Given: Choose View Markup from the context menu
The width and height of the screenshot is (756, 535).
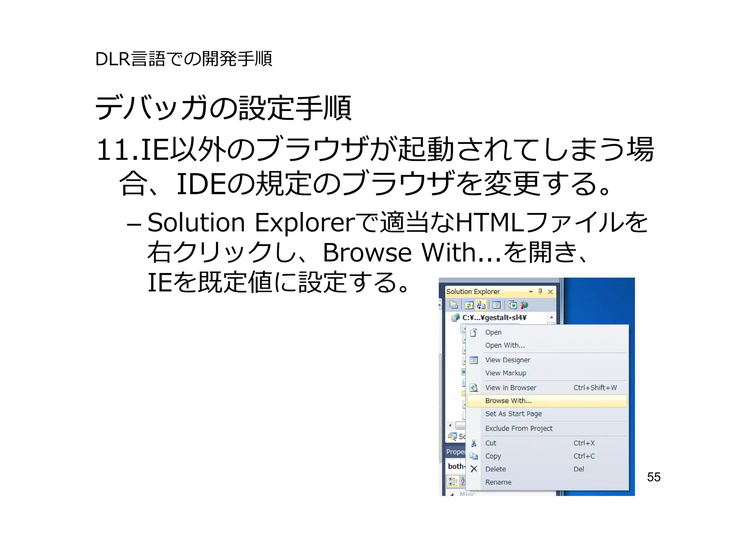Looking at the screenshot, I should [x=547, y=373].
